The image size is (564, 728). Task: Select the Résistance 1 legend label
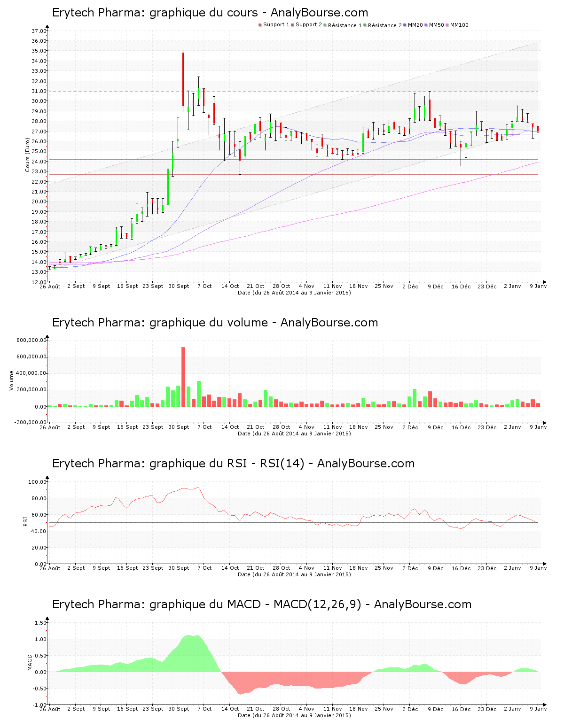[x=345, y=25]
